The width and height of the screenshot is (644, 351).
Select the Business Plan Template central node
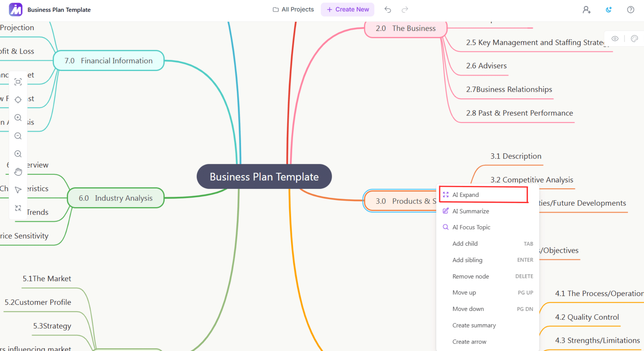264,176
